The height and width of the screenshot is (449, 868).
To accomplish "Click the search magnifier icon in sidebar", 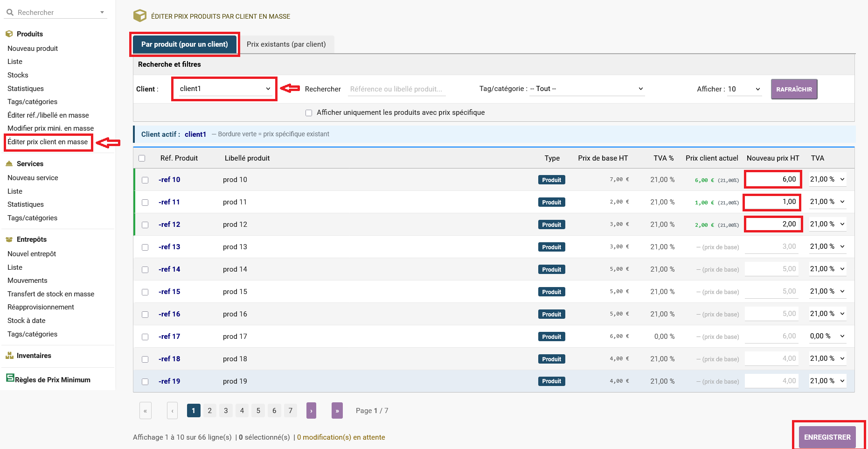I will [10, 13].
